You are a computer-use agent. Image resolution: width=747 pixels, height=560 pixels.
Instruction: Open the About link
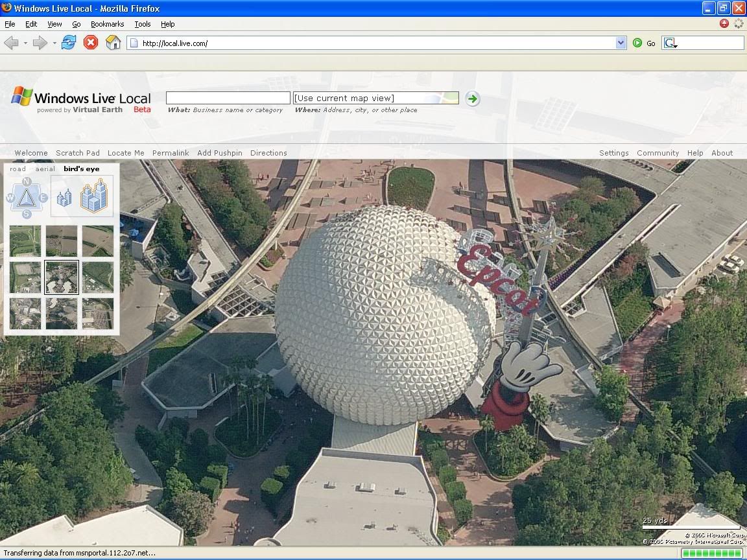[722, 153]
